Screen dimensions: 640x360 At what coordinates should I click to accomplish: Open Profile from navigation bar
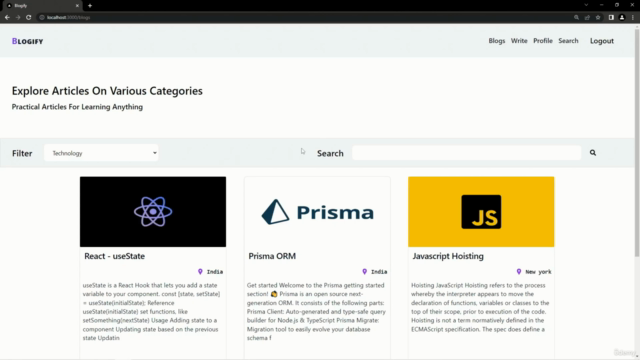tap(542, 41)
